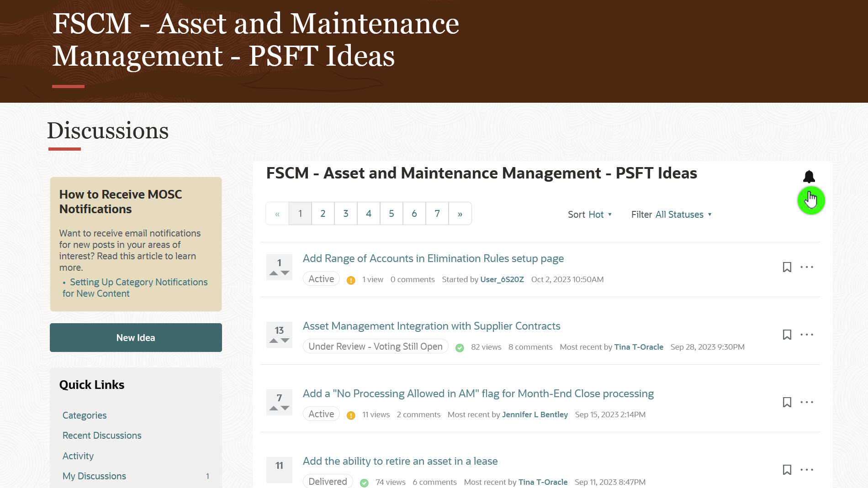Viewport: 868px width, 488px height.
Task: Bookmark "Add the ability to retire an asset" idea
Action: (787, 469)
